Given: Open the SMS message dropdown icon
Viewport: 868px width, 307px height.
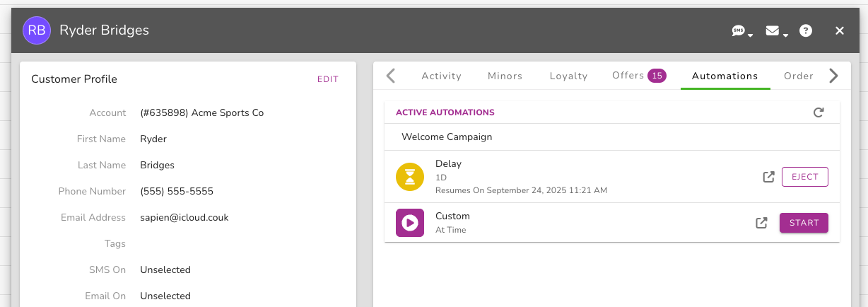Looking at the screenshot, I should 741,31.
